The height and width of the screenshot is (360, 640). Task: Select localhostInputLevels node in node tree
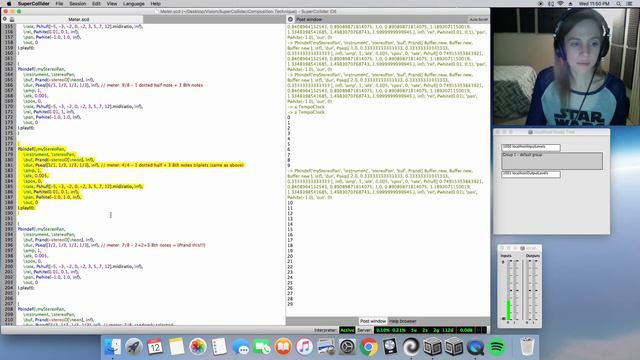coord(531,147)
